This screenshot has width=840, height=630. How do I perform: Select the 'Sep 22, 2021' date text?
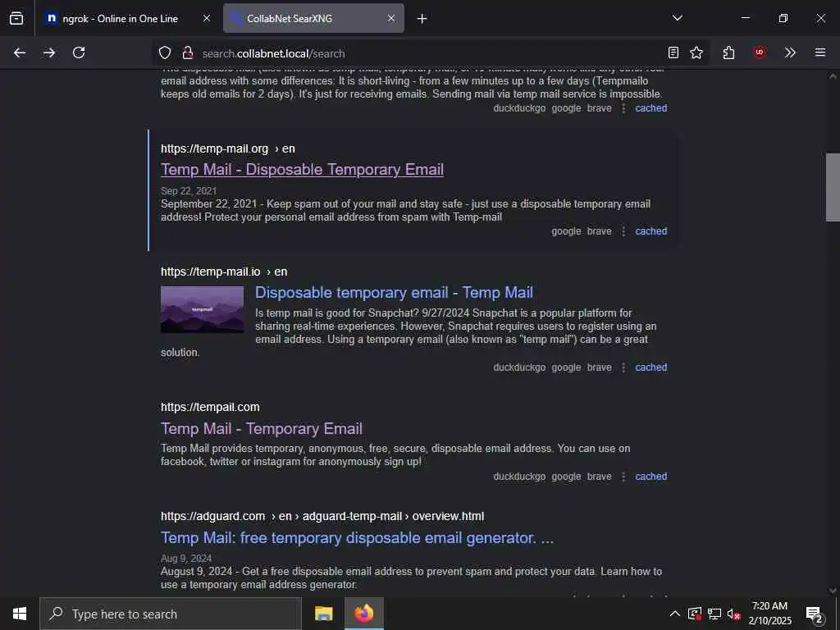point(189,190)
